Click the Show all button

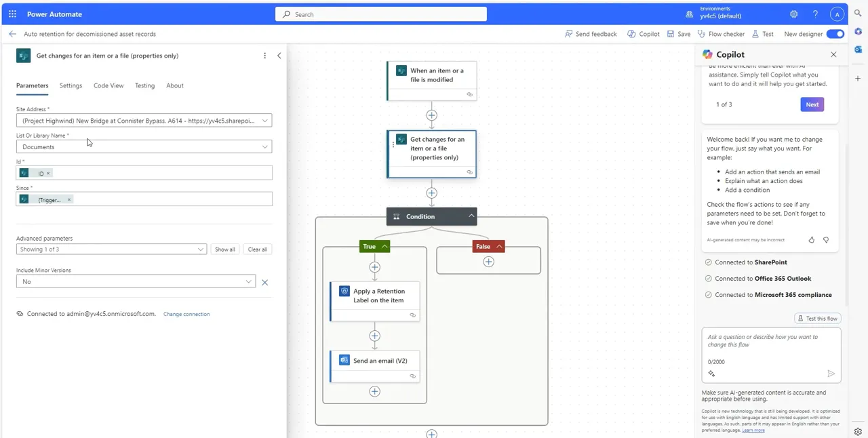tap(225, 250)
